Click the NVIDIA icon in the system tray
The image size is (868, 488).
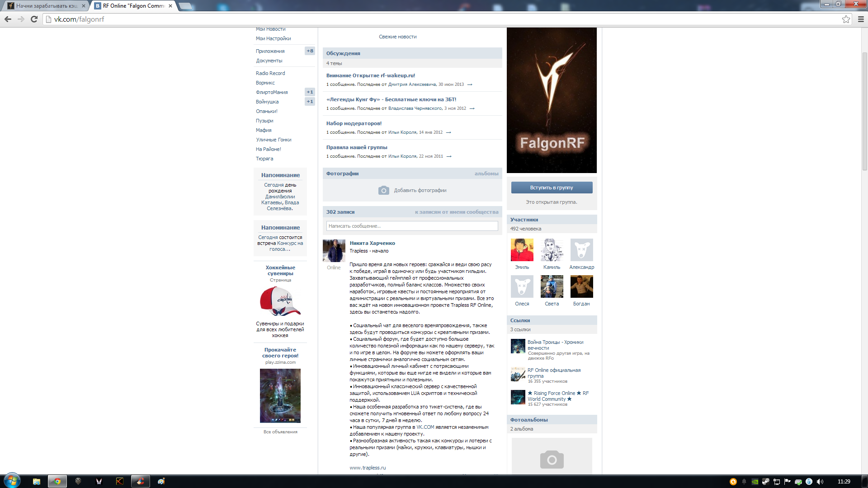pos(755,482)
